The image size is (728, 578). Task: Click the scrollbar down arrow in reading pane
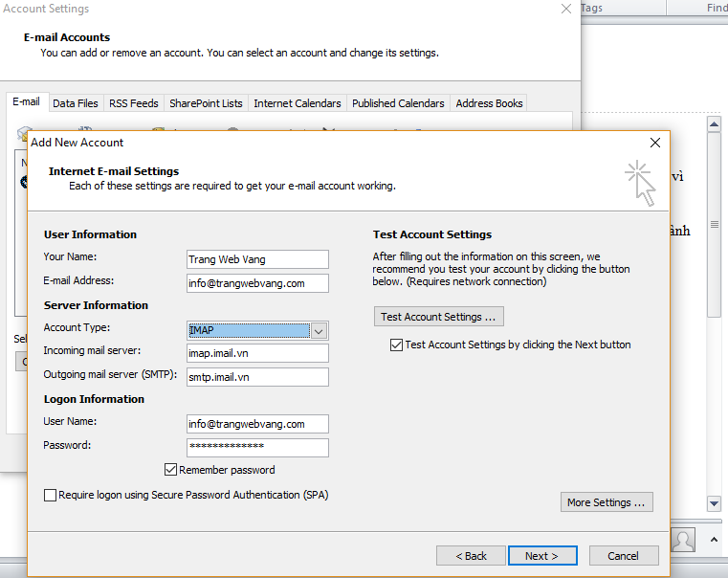coord(714,503)
